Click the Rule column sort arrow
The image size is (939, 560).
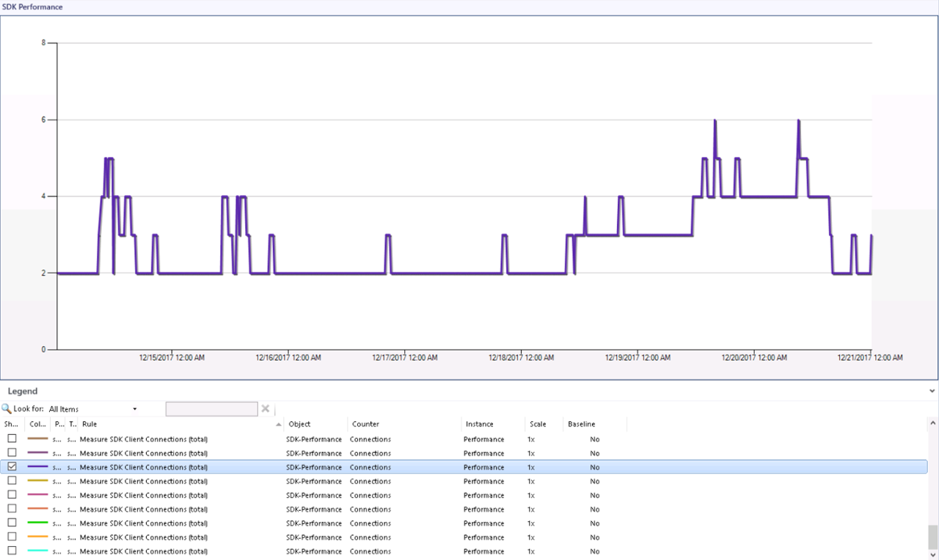coord(279,424)
